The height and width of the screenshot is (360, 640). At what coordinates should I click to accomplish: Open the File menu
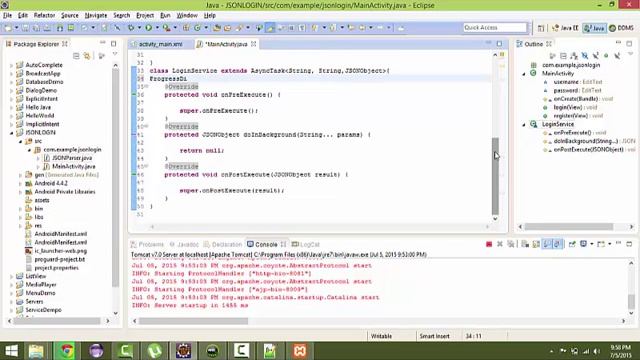(7, 15)
